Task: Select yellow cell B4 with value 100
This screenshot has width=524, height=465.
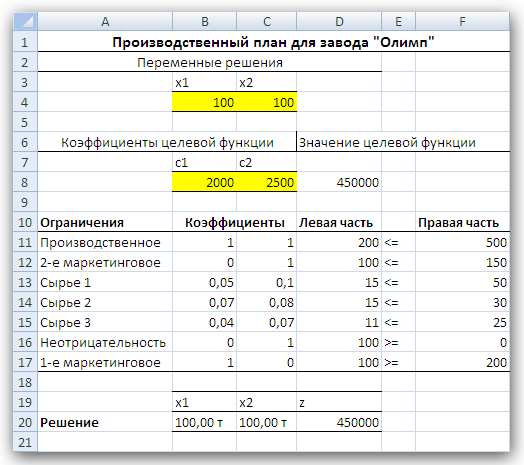Action: 205,102
